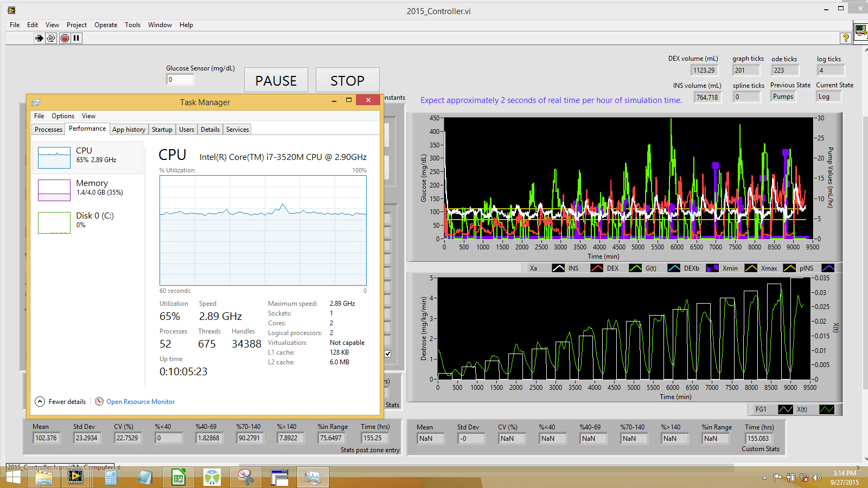The width and height of the screenshot is (868, 488).
Task: Click the Xmax yellow plot legend icon
Action: click(789, 268)
